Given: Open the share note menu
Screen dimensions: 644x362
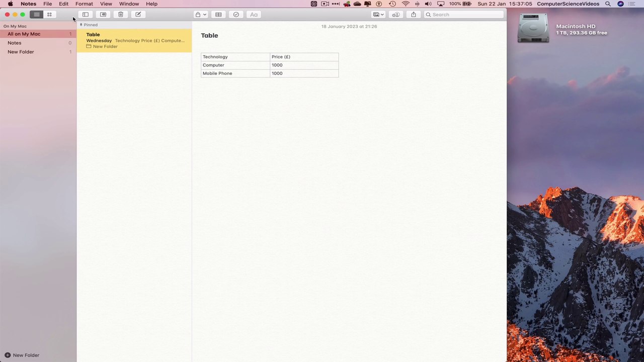Looking at the screenshot, I should point(414,15).
